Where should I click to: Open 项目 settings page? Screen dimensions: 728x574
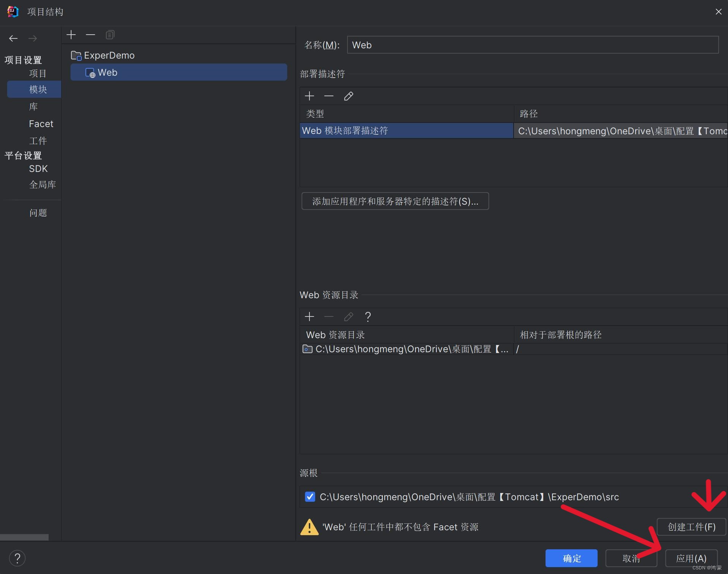click(38, 73)
